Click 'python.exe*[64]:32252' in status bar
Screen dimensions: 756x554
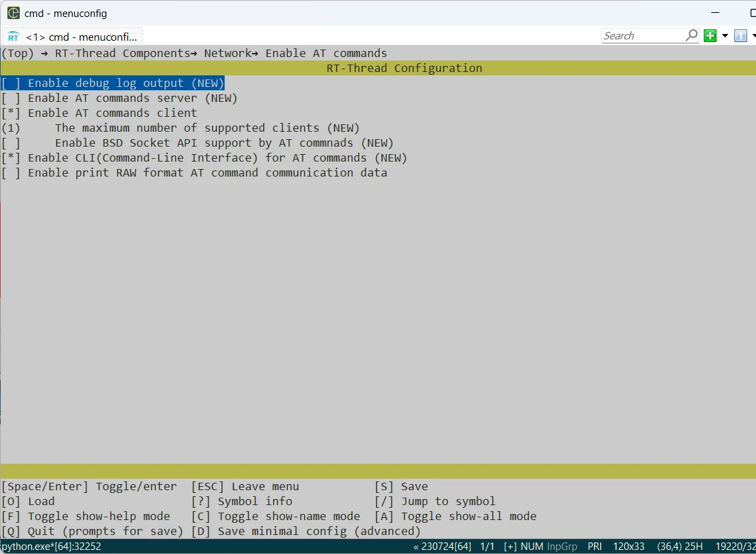[x=51, y=547]
